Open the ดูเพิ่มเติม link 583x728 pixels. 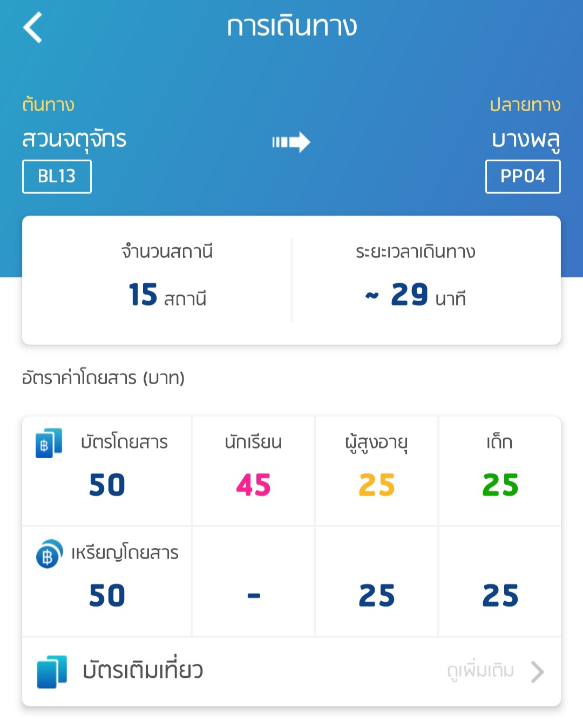[x=480, y=671]
